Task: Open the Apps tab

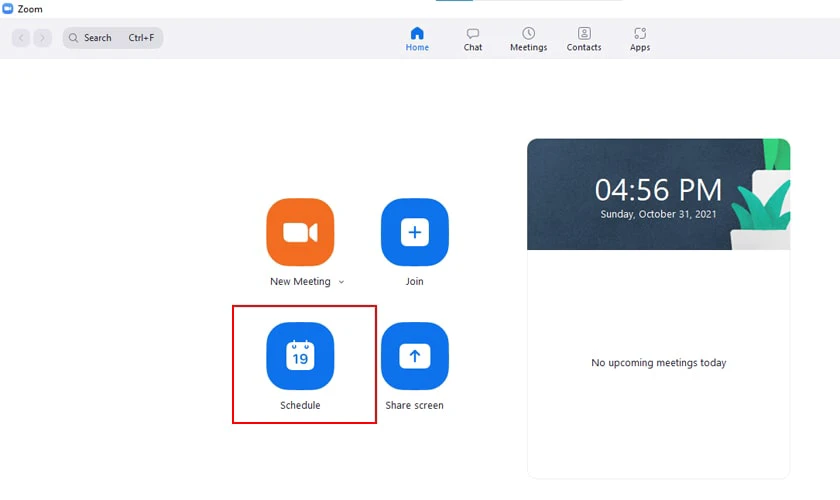Action: click(640, 39)
